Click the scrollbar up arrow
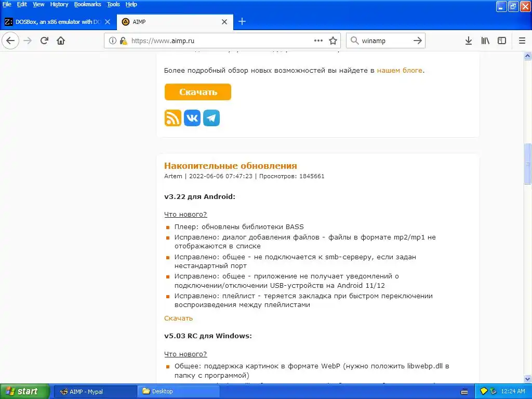 (x=528, y=56)
